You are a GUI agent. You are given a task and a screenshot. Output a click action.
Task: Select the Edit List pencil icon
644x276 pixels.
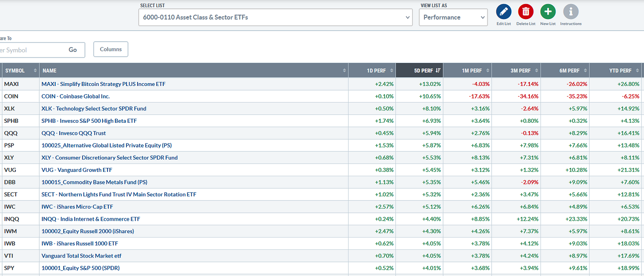(x=503, y=12)
